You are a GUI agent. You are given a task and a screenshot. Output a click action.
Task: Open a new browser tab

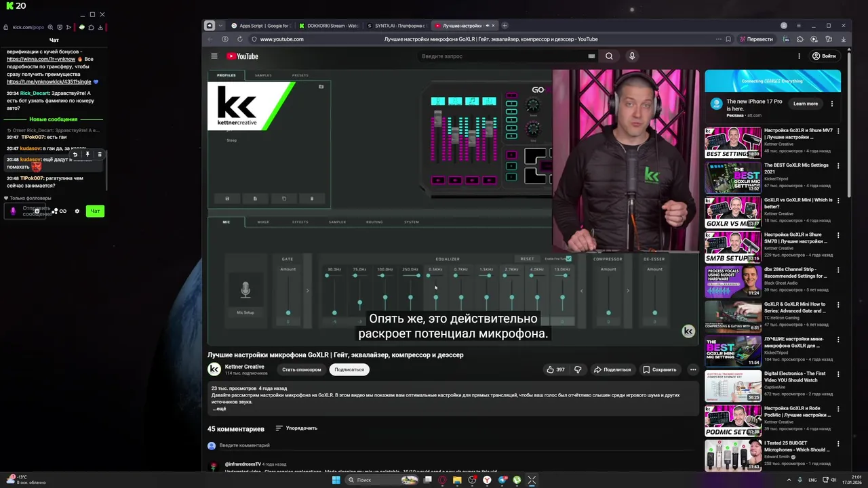coord(505,26)
